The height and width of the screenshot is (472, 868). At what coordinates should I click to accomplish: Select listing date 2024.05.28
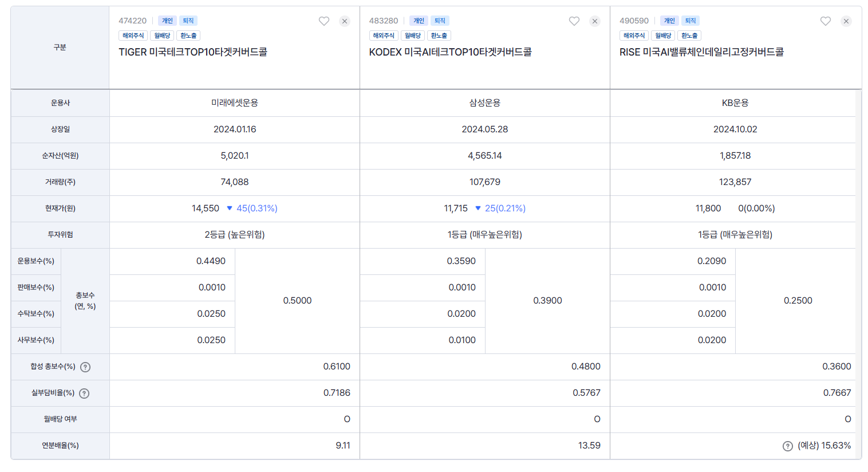pos(485,129)
